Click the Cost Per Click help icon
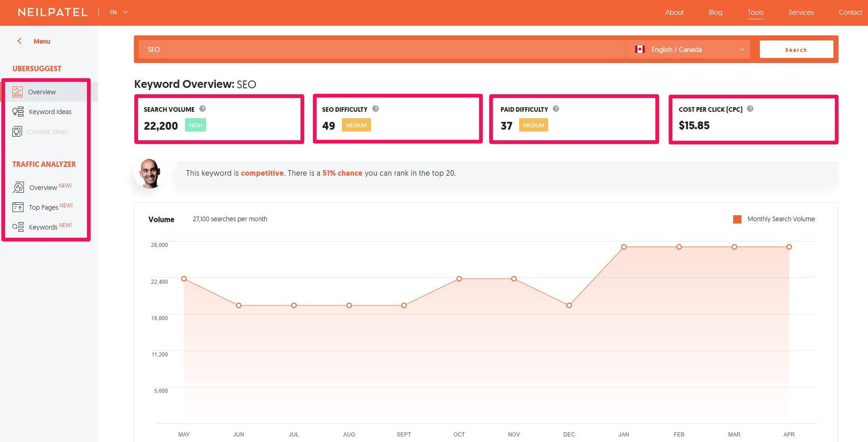The width and height of the screenshot is (868, 442). (750, 109)
